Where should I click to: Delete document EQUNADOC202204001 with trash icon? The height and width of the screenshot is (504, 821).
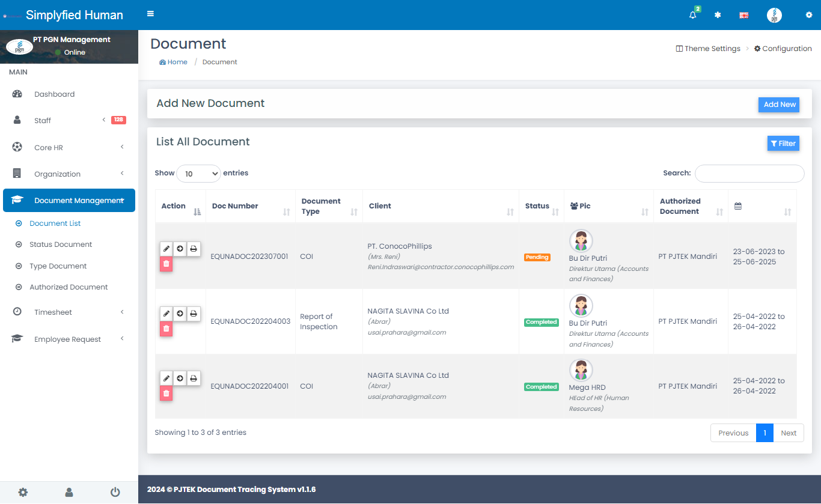166,393
